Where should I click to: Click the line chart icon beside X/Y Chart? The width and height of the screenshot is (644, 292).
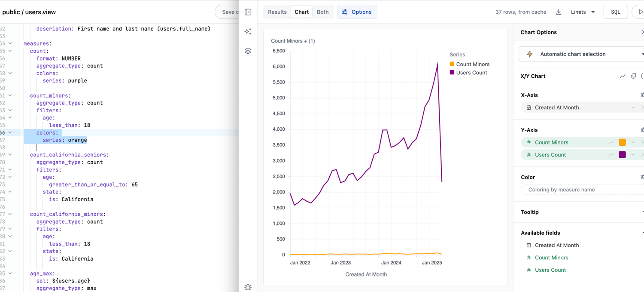point(623,76)
